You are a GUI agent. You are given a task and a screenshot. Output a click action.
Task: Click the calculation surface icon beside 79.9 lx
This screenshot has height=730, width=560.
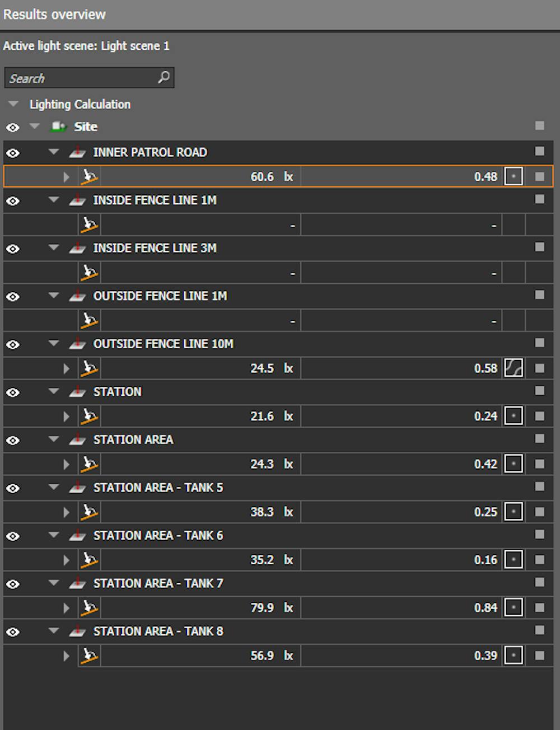point(89,607)
